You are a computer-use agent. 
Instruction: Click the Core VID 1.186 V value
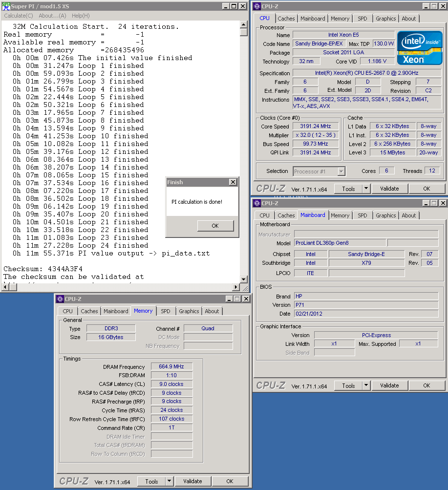pos(377,61)
